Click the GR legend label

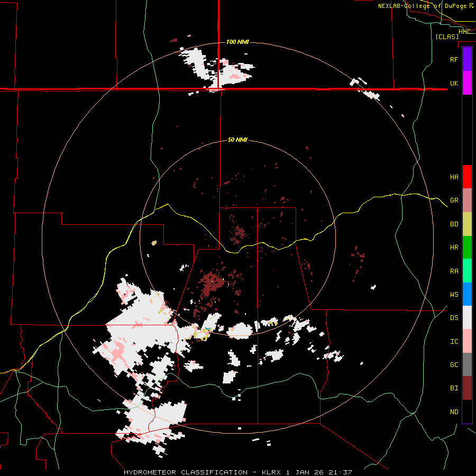coord(454,200)
